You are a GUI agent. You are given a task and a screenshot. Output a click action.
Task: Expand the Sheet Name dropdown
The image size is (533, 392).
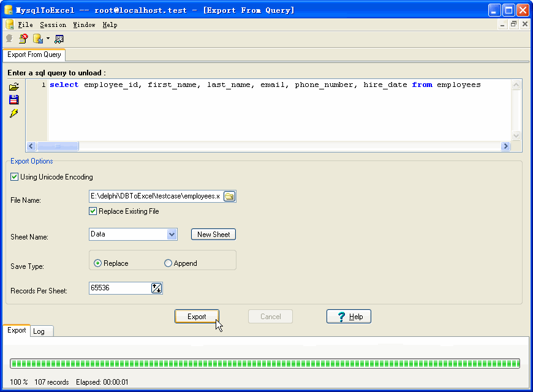[x=172, y=234]
